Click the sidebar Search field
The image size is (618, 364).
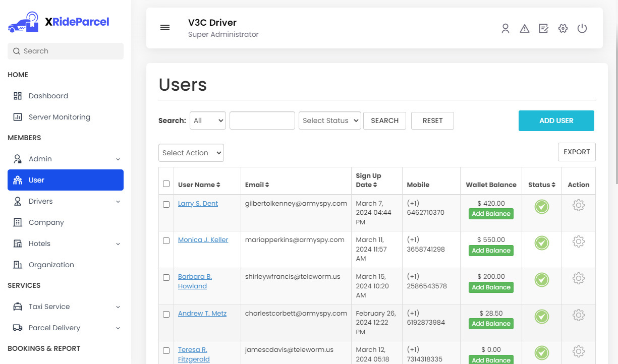click(66, 51)
